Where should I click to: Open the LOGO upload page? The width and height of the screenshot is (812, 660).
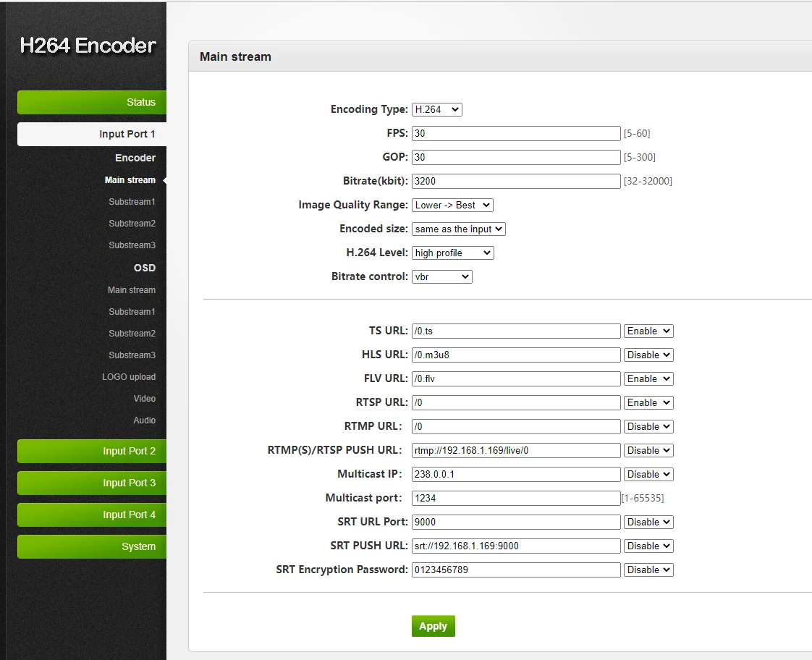[128, 377]
